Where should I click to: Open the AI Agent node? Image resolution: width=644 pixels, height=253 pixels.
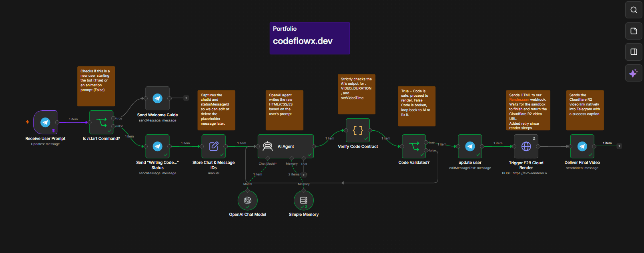coord(286,146)
